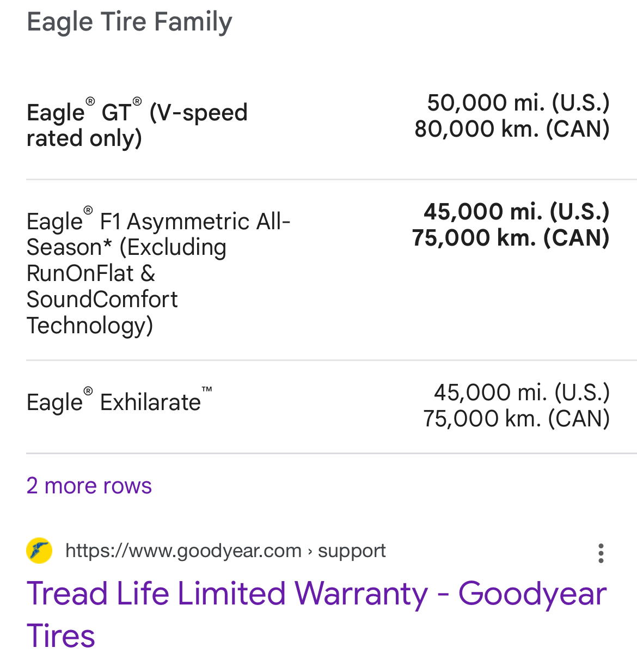Expand the "2 more rows" link
637x672 pixels.
coord(89,485)
